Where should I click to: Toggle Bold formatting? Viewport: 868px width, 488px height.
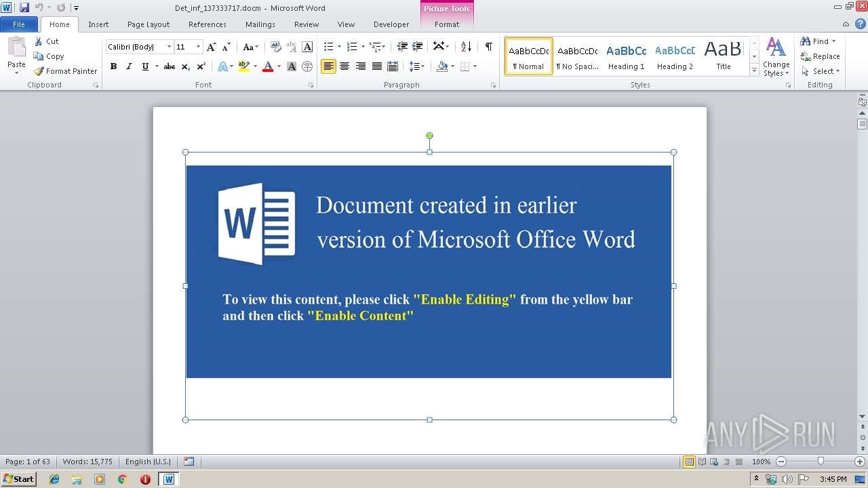[113, 66]
